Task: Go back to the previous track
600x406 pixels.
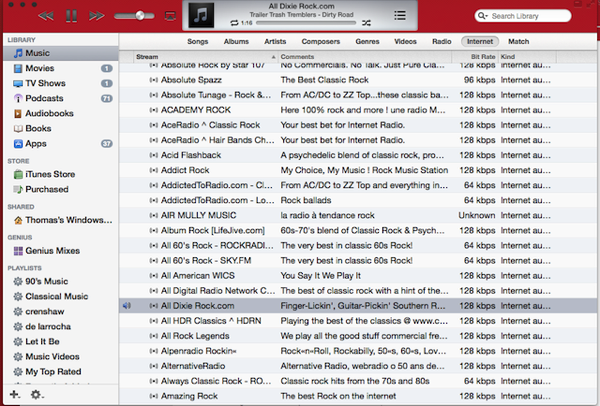Action: (46, 17)
